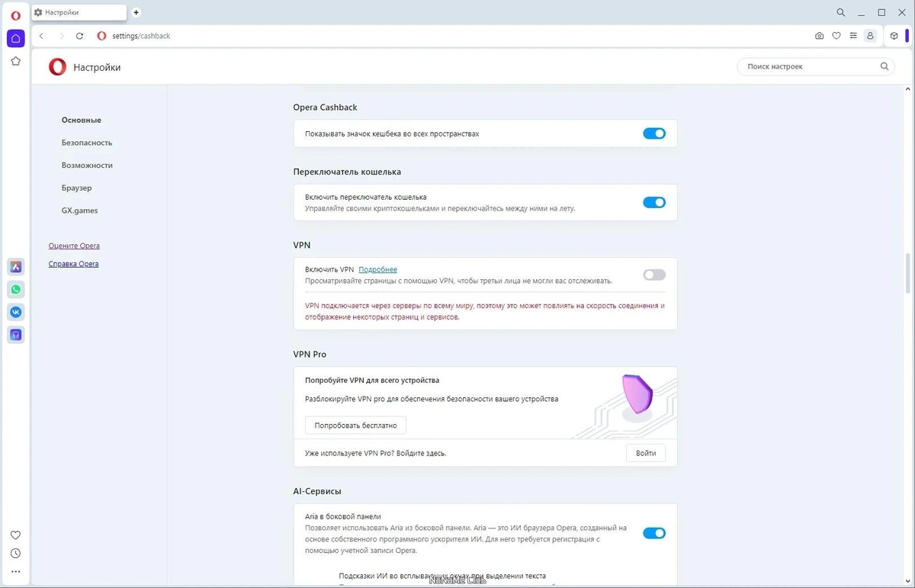Focus the Поиск настроек search field
Screen dimensions: 915x588
coord(816,66)
